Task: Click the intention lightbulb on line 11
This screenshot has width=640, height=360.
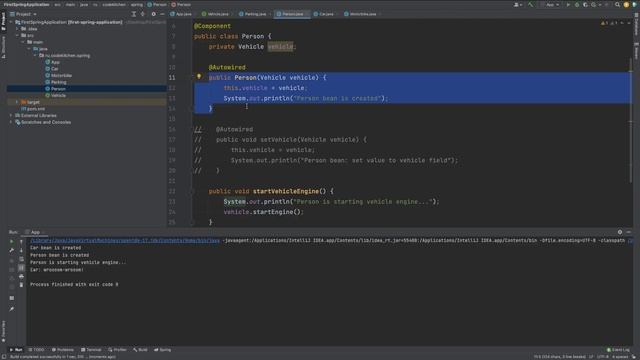Action: pyautogui.click(x=199, y=76)
